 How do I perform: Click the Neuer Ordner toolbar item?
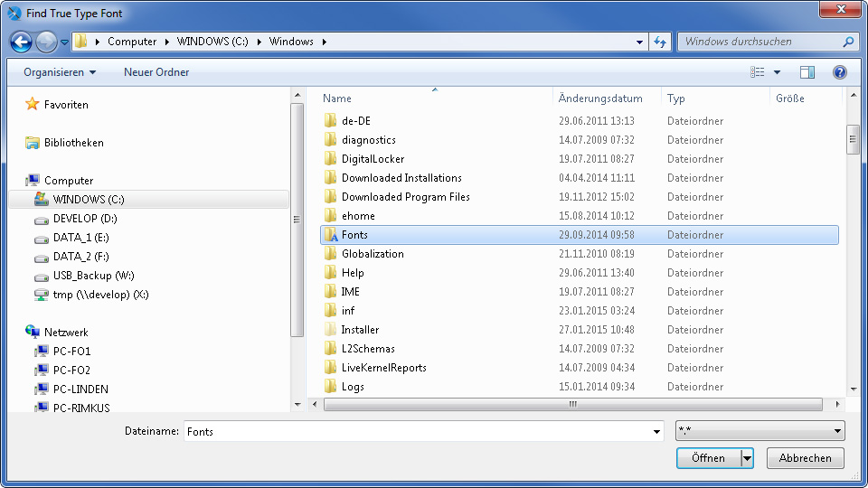coord(156,72)
